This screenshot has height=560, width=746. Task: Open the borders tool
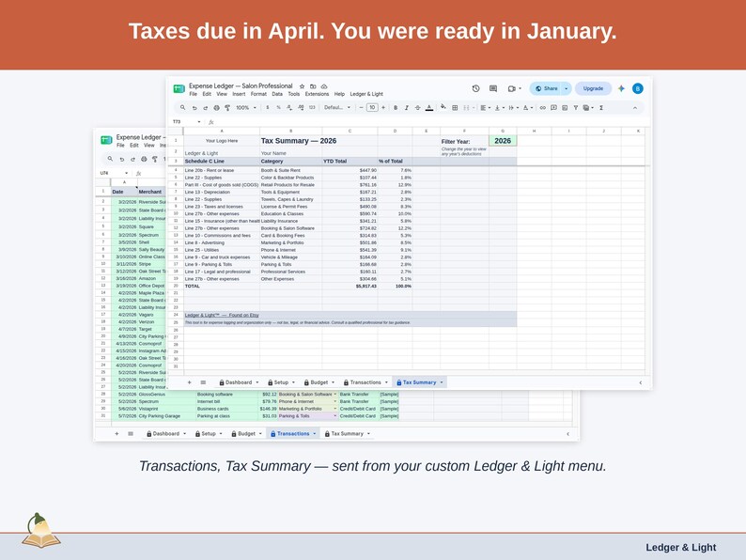[x=455, y=107]
